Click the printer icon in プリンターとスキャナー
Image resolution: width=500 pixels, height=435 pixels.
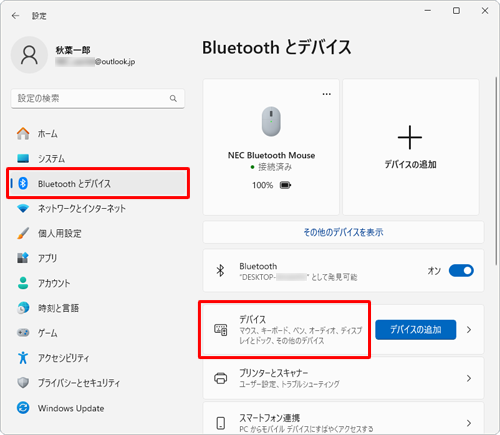pos(220,378)
